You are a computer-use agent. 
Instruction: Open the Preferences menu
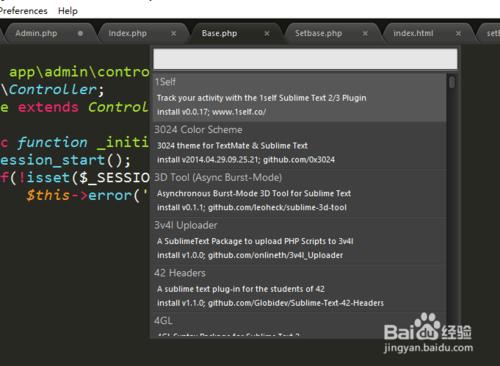coord(23,11)
